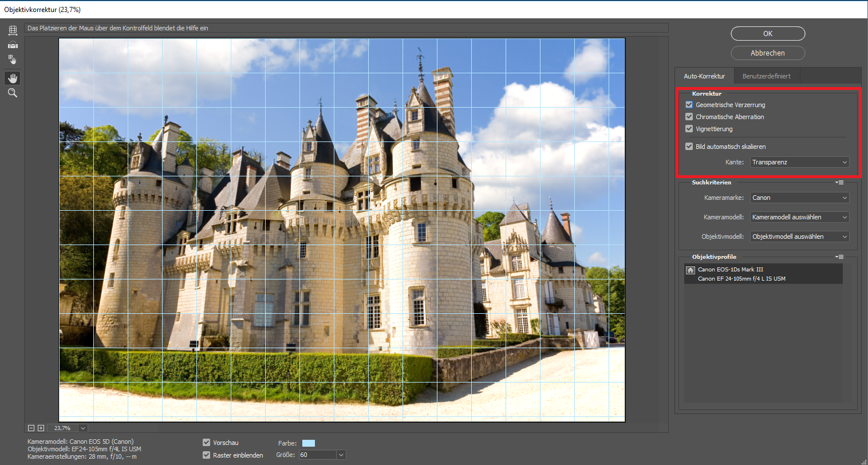Click the zoom out minus button
This screenshot has height=465, width=868.
click(x=31, y=428)
